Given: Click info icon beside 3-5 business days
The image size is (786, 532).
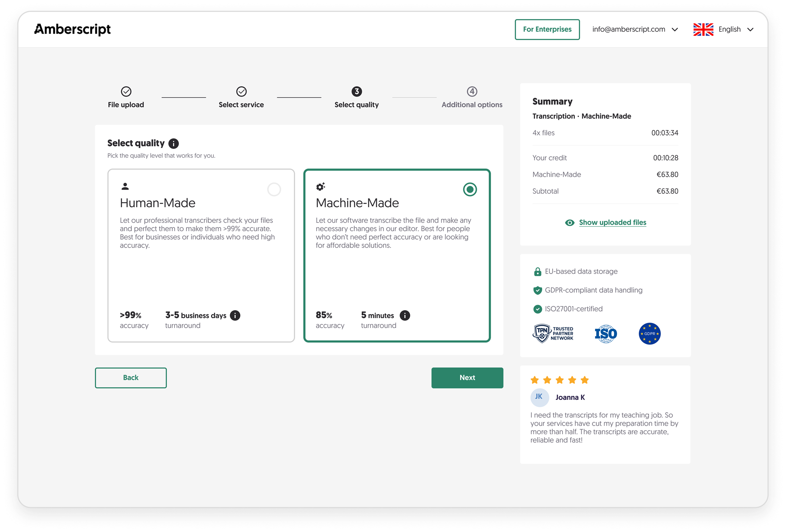Looking at the screenshot, I should 235,315.
